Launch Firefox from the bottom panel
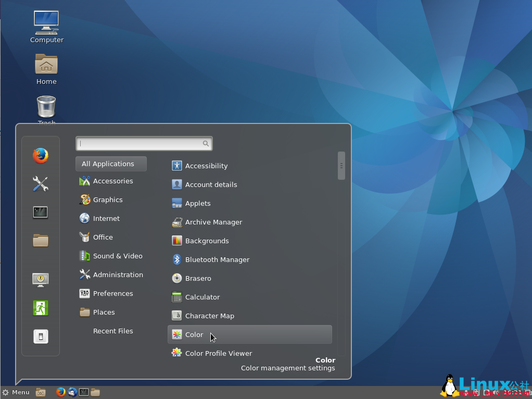The height and width of the screenshot is (399, 532). click(61, 392)
